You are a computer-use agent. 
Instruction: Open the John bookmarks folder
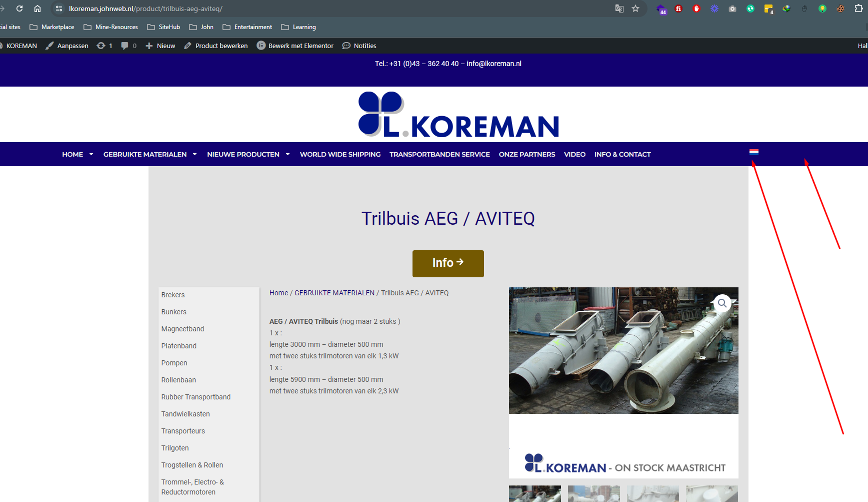[x=201, y=27]
